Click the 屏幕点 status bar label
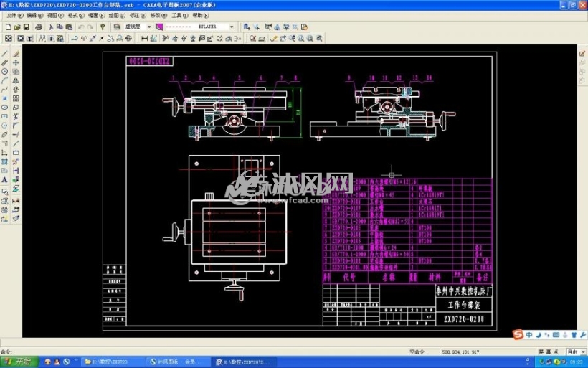This screenshot has height=368, width=588. [x=549, y=352]
